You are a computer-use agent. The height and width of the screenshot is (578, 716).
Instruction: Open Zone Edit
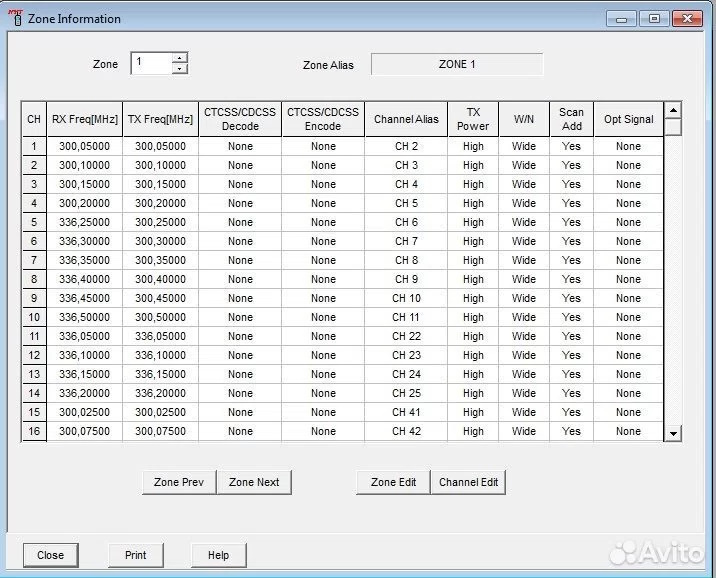[393, 482]
